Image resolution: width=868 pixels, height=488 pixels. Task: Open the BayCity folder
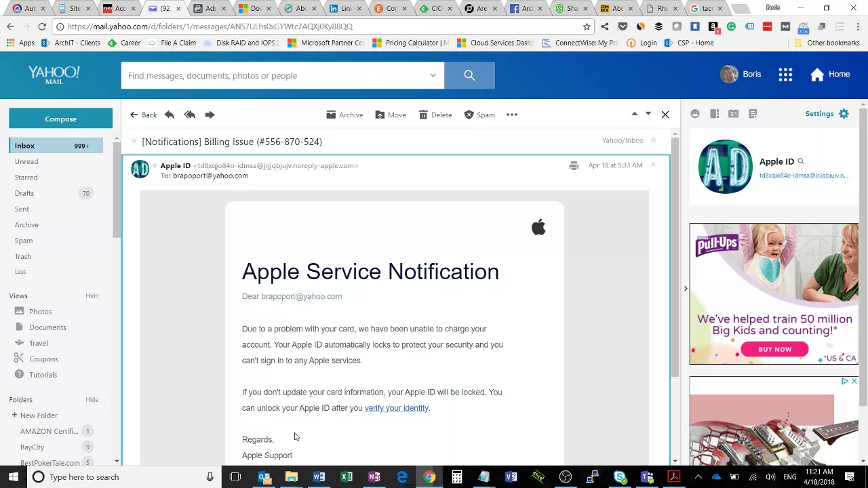(x=32, y=447)
